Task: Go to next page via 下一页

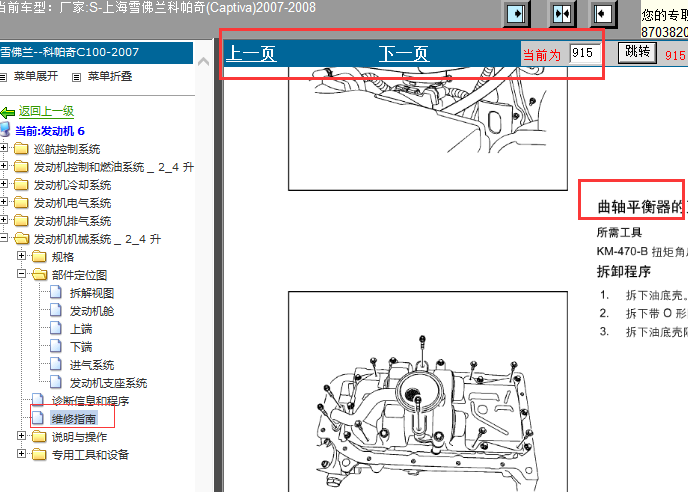Action: [404, 54]
